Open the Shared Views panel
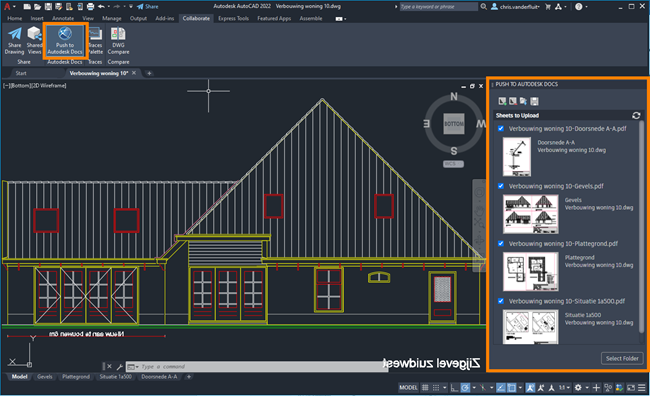650x396 pixels. click(34, 40)
